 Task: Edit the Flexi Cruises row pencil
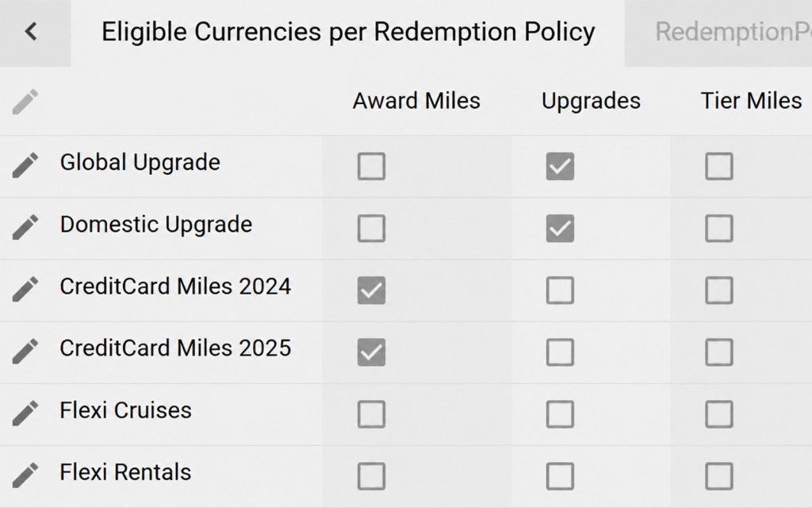(x=25, y=413)
